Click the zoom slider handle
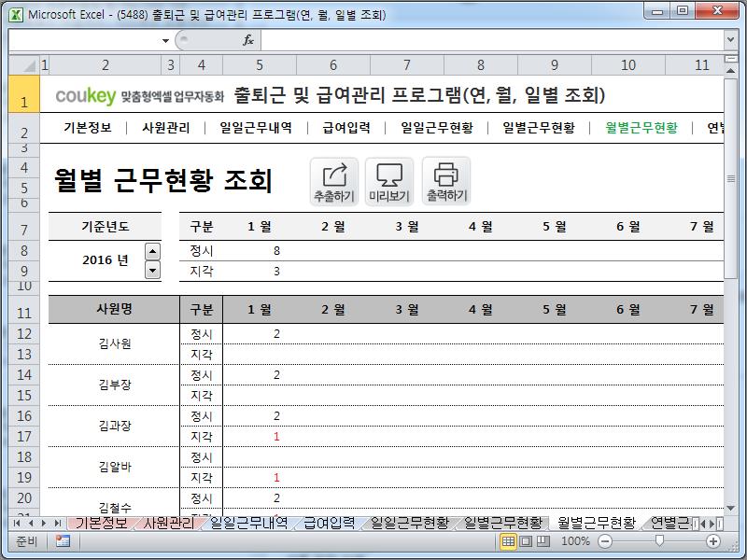The height and width of the screenshot is (560, 747). pos(659,540)
